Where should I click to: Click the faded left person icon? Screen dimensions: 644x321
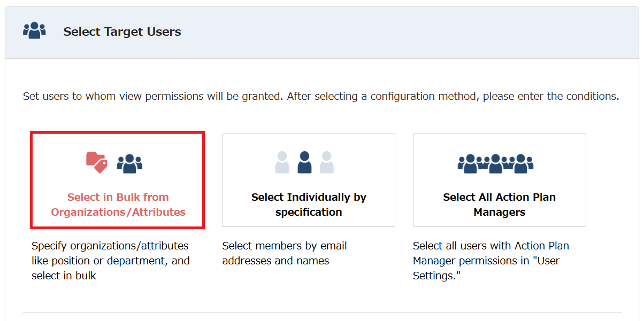[x=282, y=162]
